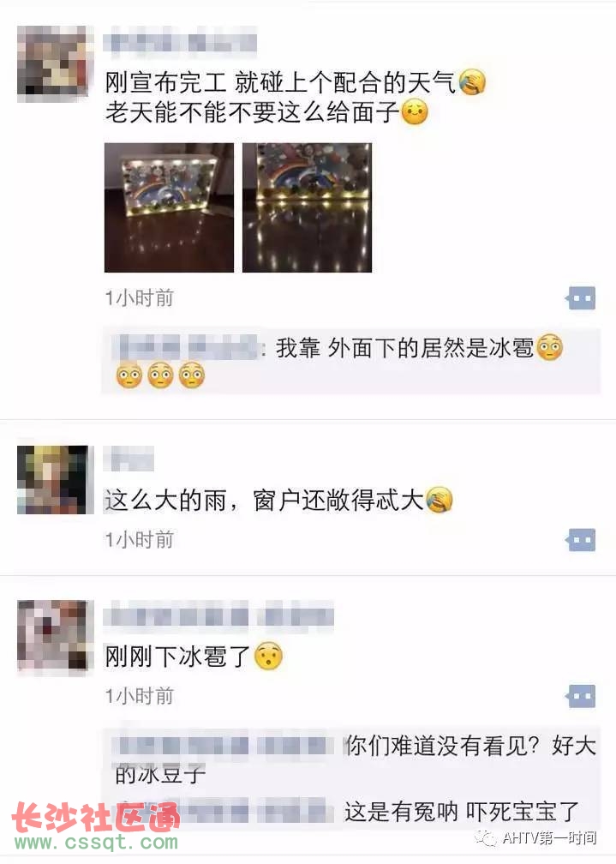Tap the second poster's avatar
This screenshot has width=616, height=864.
pyautogui.click(x=53, y=479)
